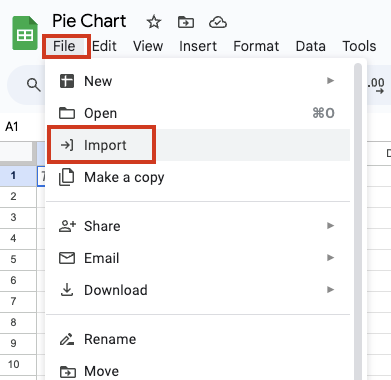
Task: Click the move-to-folder icon beside title
Action: (186, 22)
